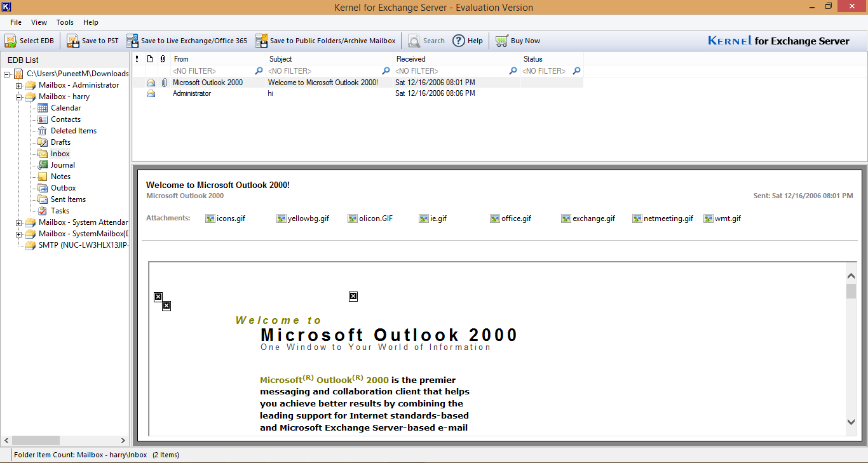Open the Journal folder icon
This screenshot has width=868, height=463.
[x=43, y=165]
